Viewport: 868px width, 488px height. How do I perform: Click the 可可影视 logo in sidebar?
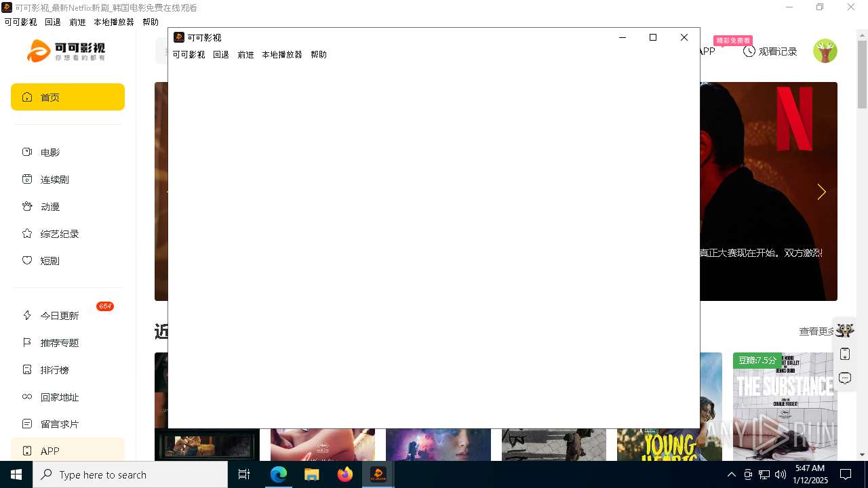(66, 51)
